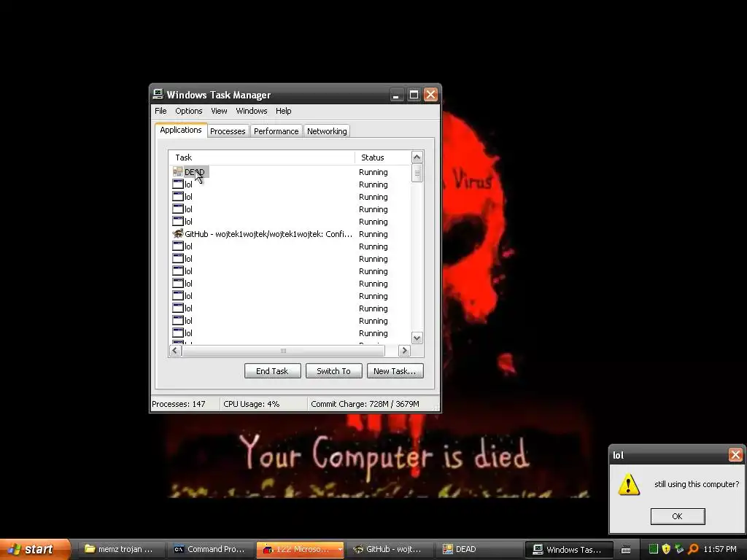This screenshot has width=747, height=560.
Task: Click the green CPU meter tray icon
Action: click(x=654, y=549)
